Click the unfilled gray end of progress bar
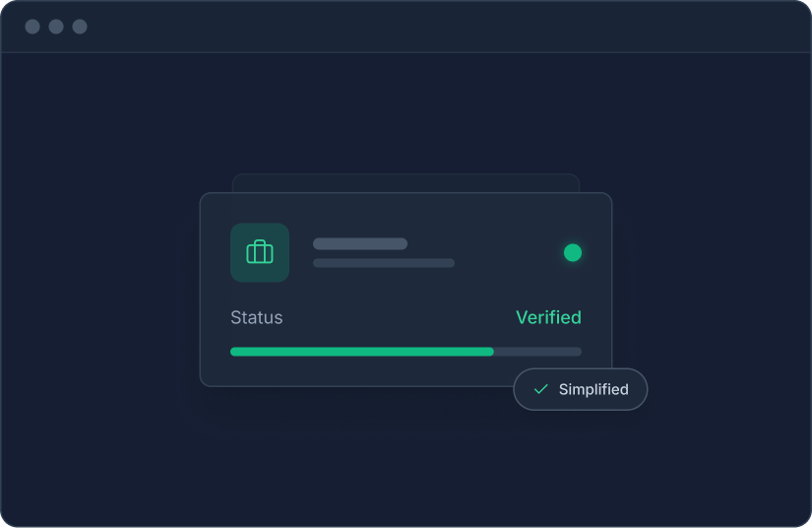The image size is (812, 528). point(537,352)
